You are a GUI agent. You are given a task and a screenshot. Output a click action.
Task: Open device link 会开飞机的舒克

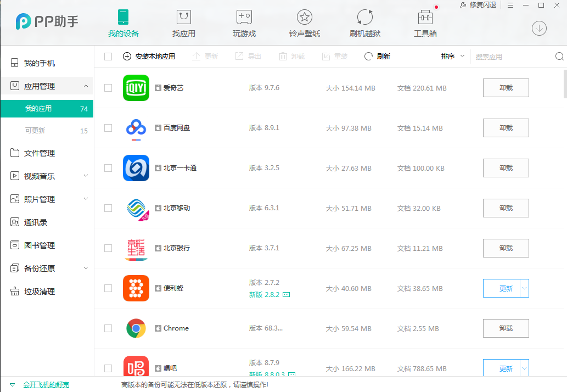pyautogui.click(x=46, y=385)
